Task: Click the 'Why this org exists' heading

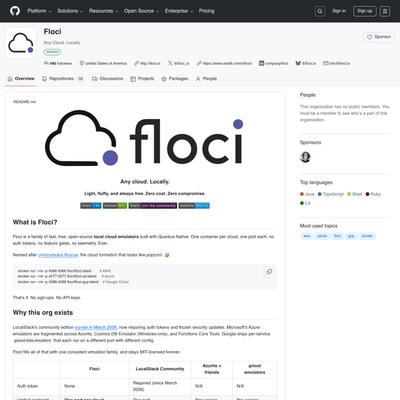Action: 43,313
